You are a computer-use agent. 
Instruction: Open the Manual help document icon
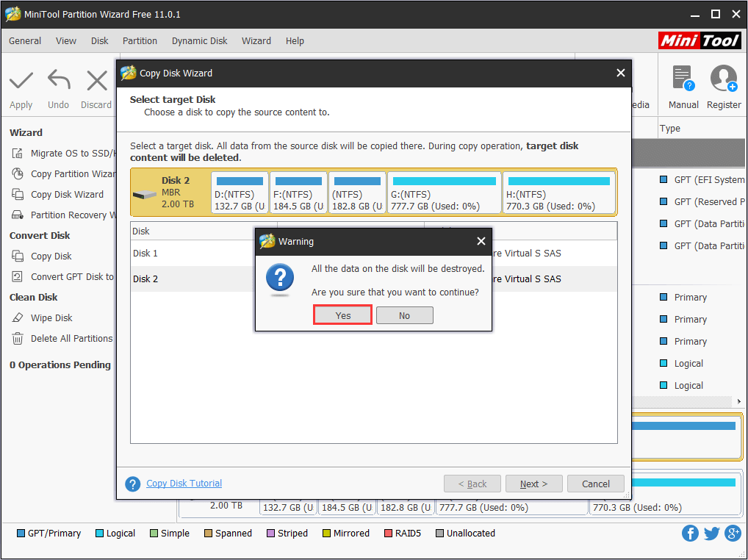(x=683, y=78)
